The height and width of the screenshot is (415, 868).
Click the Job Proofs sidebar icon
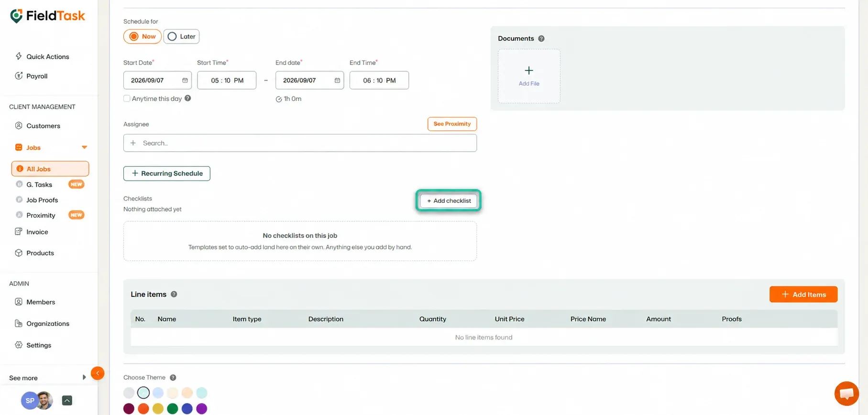pyautogui.click(x=19, y=200)
